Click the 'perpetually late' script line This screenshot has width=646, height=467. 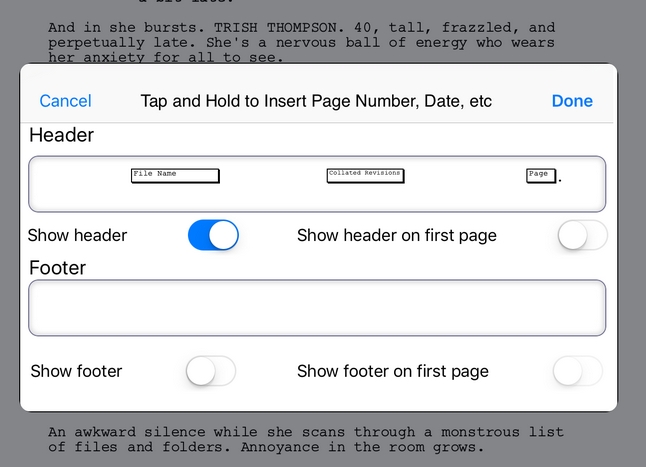pyautogui.click(x=301, y=42)
